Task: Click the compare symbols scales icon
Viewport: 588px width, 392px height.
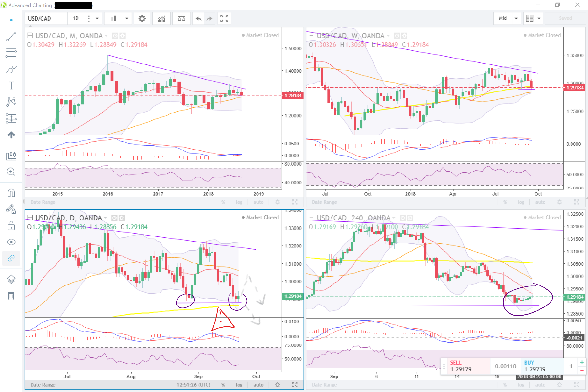Action: pos(182,18)
